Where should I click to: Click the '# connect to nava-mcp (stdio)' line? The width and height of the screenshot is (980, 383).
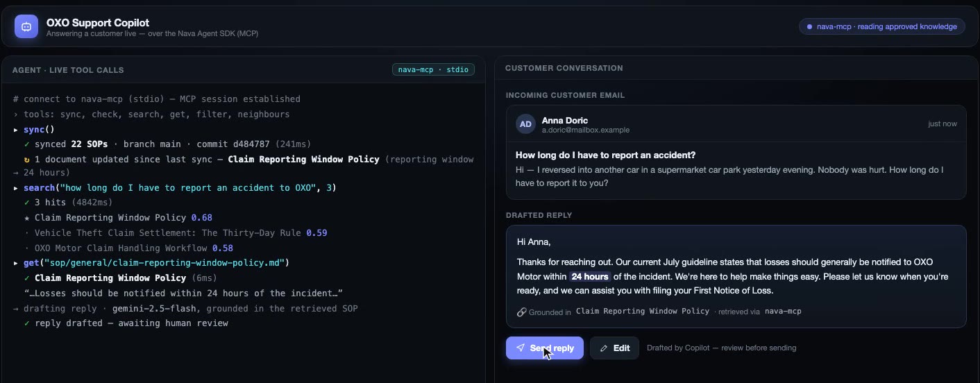pos(157,99)
